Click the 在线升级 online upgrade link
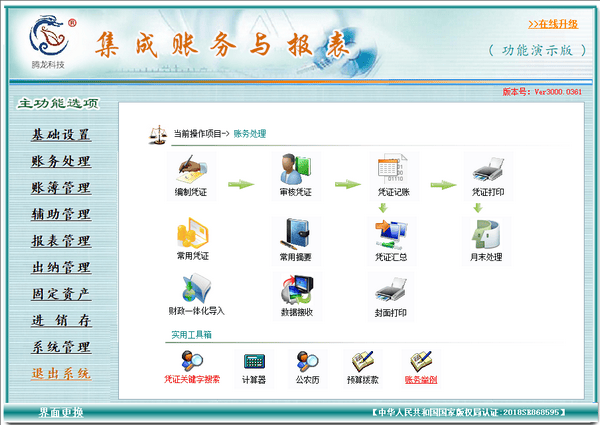Image resolution: width=600 pixels, height=425 pixels. [552, 23]
